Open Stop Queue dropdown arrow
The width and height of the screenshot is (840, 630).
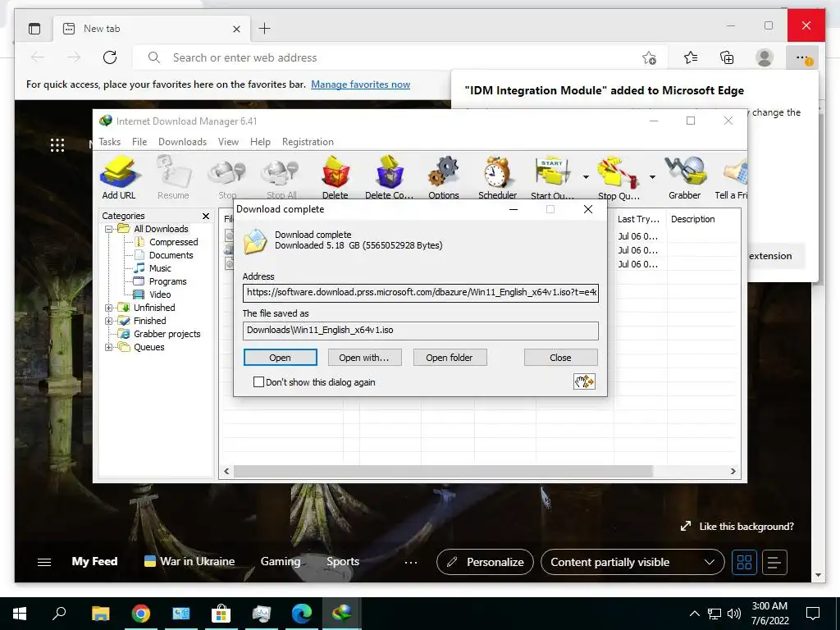click(x=652, y=177)
